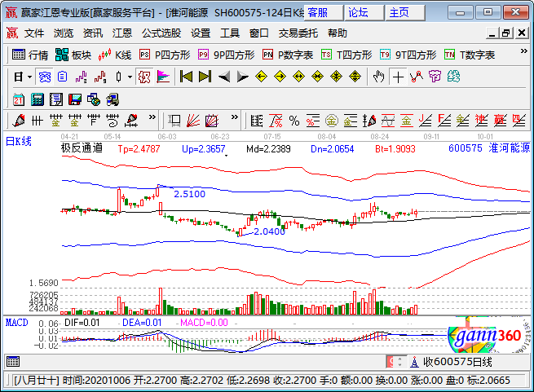Jump to the last bar icon
The image size is (534, 392).
(205, 77)
